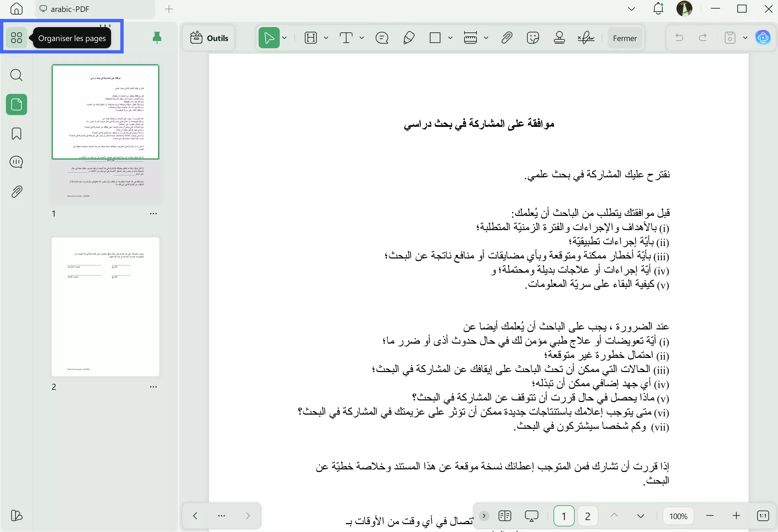Select the signature tool
Image resolution: width=778 pixels, height=532 pixels.
coord(586,37)
